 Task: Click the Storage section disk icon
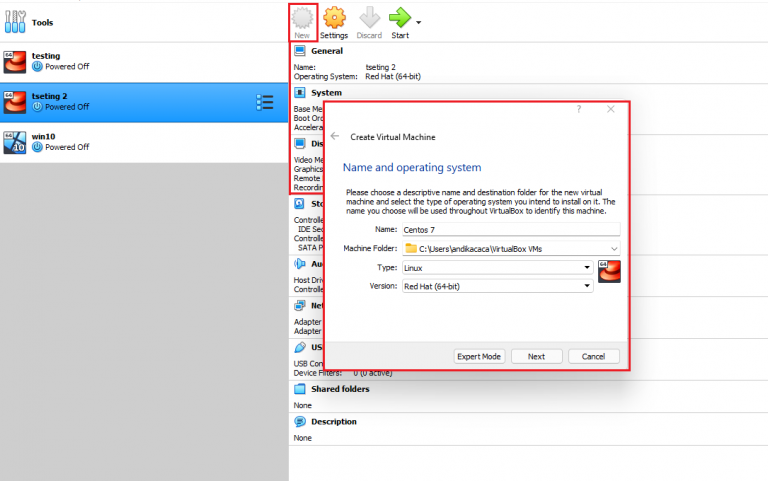(x=300, y=203)
